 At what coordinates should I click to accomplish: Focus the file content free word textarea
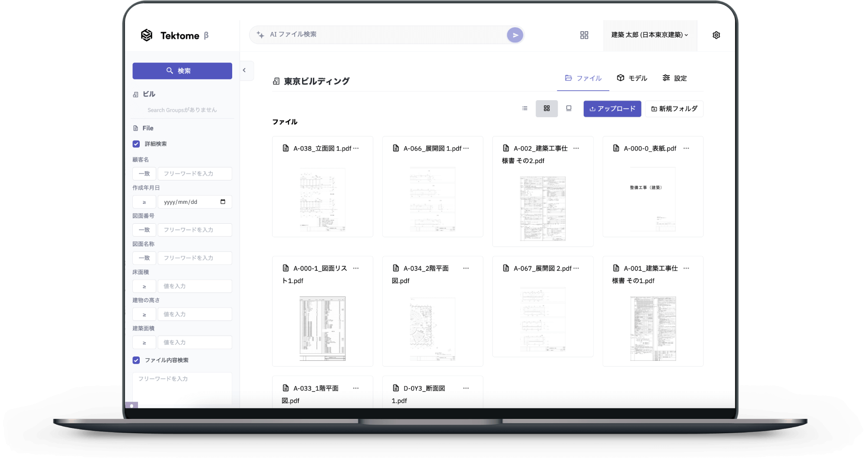pos(182,389)
